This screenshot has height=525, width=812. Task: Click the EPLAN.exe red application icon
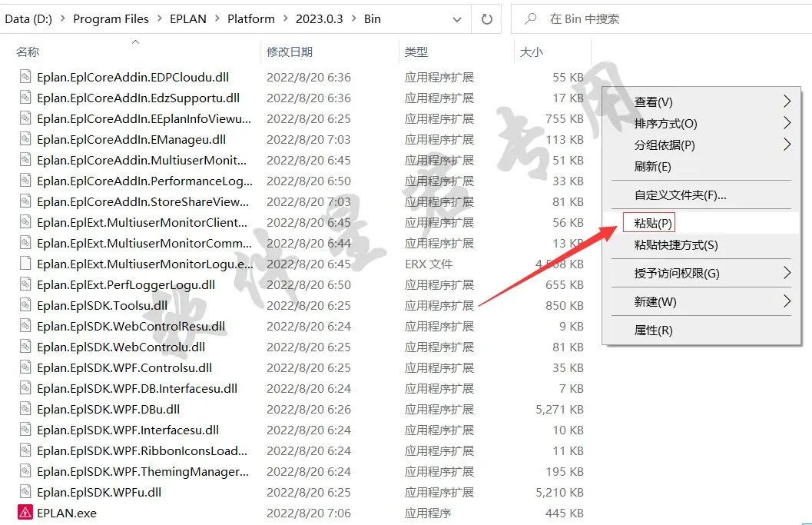pyautogui.click(x=25, y=513)
